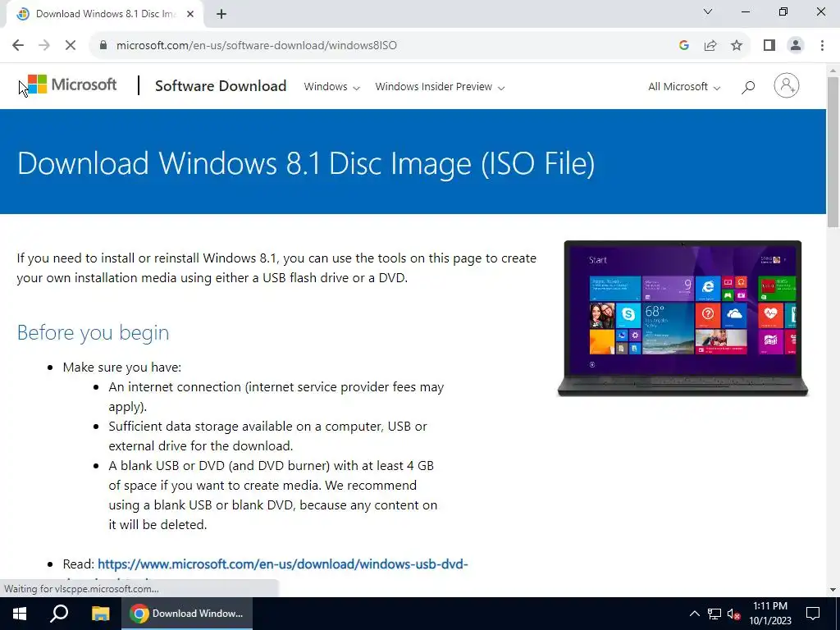Close the Download Windows 8.1 tab
The height and width of the screenshot is (630, 840).
190,14
